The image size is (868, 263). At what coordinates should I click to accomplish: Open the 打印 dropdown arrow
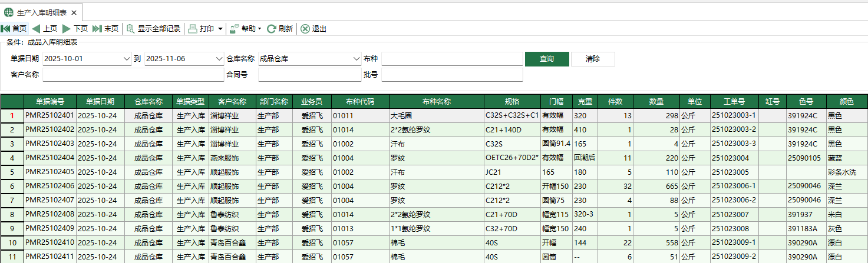(x=220, y=28)
